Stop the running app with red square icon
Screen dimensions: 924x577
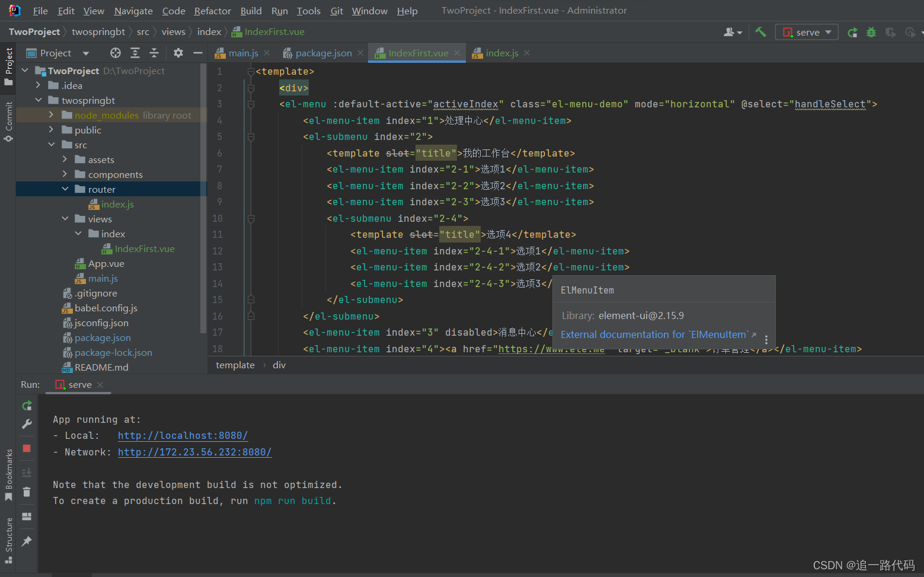click(27, 448)
